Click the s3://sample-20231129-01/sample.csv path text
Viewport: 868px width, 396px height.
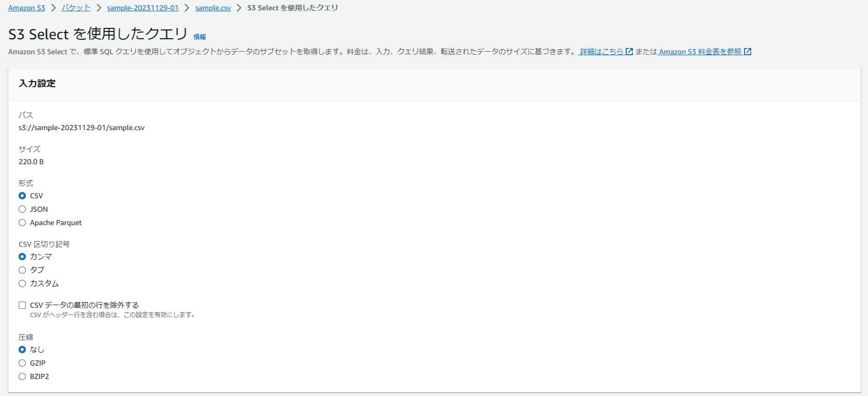click(x=82, y=128)
